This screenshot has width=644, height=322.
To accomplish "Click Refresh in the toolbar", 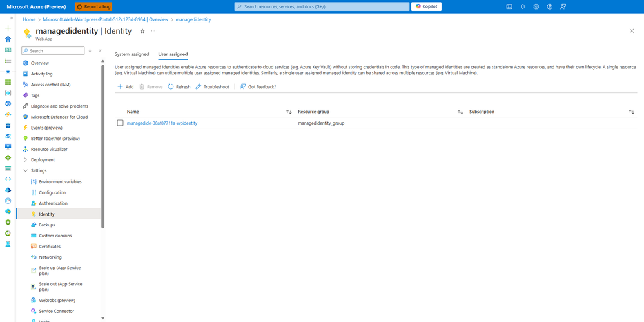I will coord(179,86).
